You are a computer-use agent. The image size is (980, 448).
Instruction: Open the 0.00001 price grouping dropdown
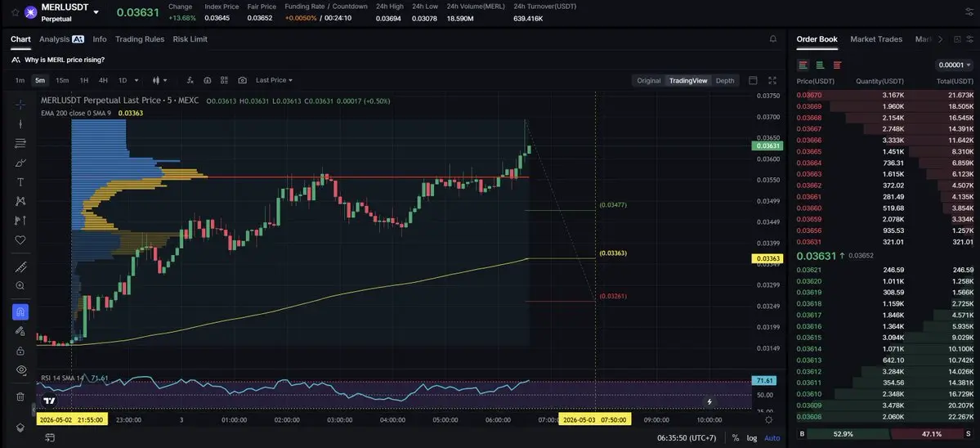(954, 65)
